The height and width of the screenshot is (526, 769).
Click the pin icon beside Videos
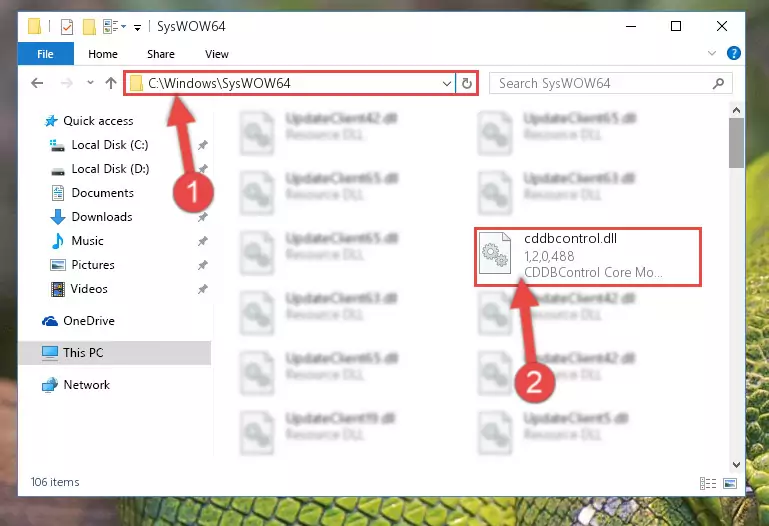pos(203,289)
